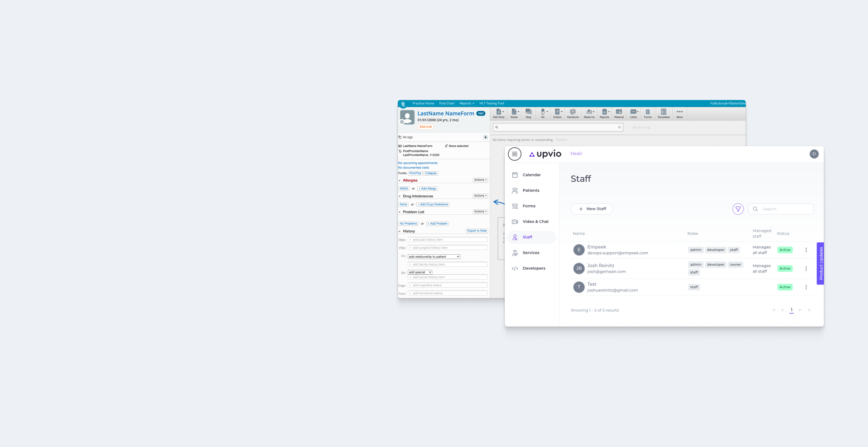Click the Calendar icon in Upvio sidebar

point(514,174)
